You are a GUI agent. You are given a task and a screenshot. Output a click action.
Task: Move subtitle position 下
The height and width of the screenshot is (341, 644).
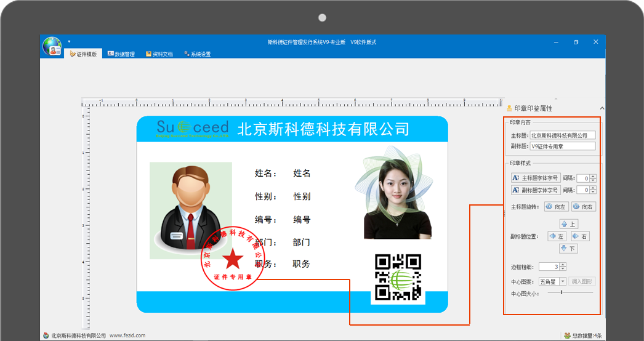[x=569, y=249]
